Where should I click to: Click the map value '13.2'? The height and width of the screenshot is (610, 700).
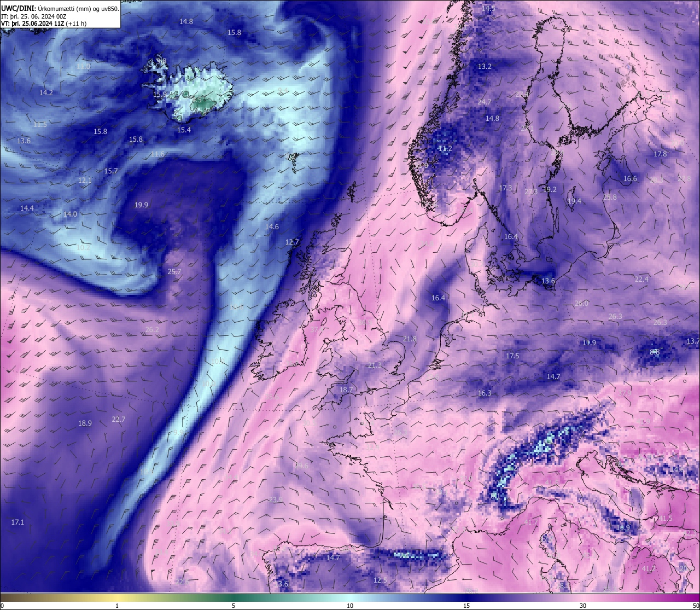pyautogui.click(x=485, y=66)
